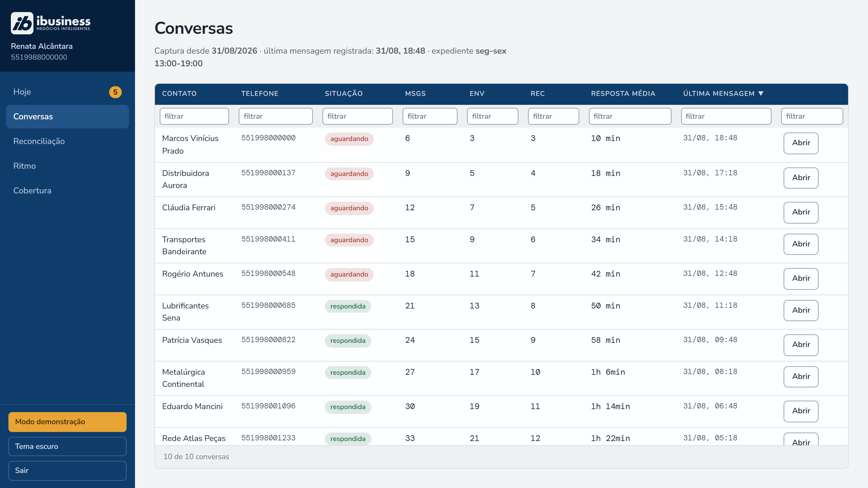Click the Modo demonstração button

pyautogui.click(x=68, y=422)
